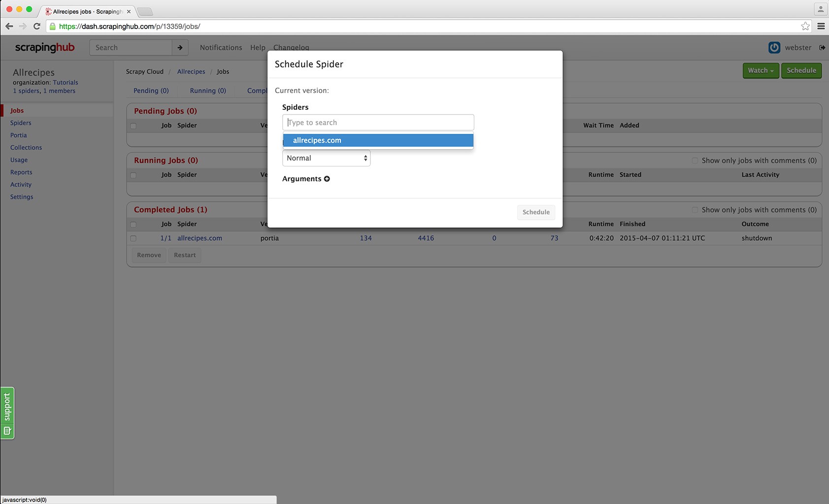Open Spiders in the left sidebar
Viewport: 829px width, 504px height.
[21, 123]
